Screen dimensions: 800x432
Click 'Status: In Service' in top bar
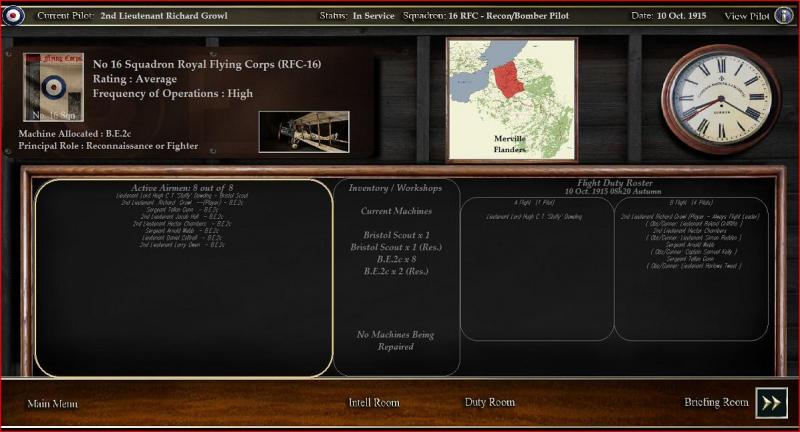tap(357, 16)
